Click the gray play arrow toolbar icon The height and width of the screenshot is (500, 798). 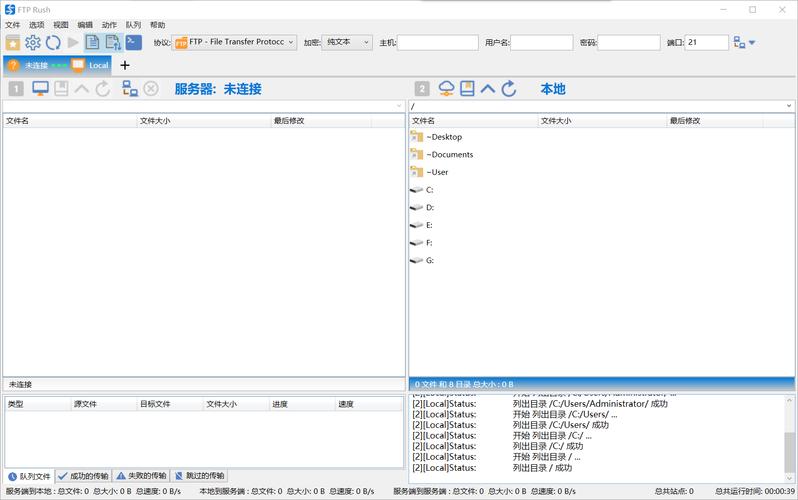[73, 42]
